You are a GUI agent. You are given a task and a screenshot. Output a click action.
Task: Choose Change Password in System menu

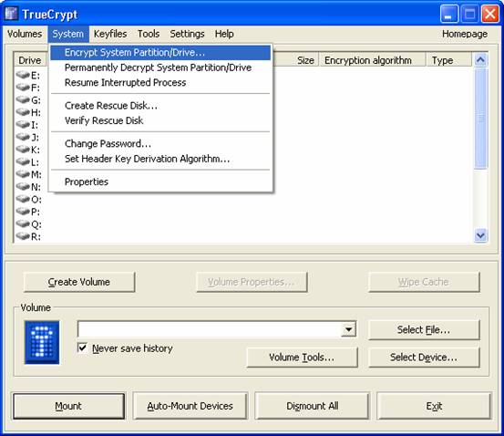[x=160, y=143]
